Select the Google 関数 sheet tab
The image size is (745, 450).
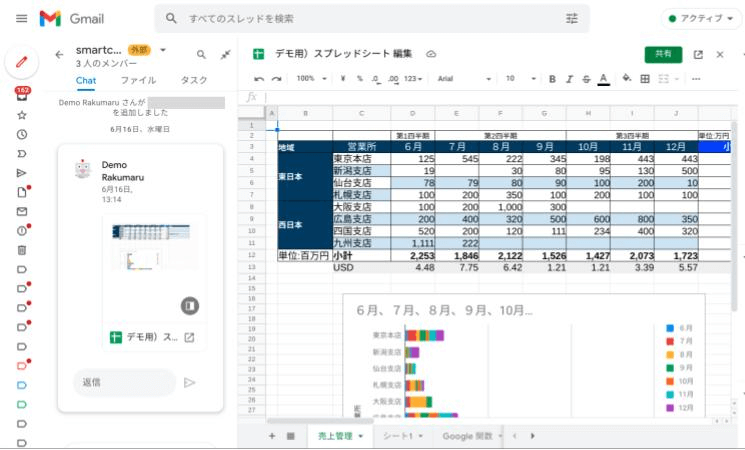[467, 436]
